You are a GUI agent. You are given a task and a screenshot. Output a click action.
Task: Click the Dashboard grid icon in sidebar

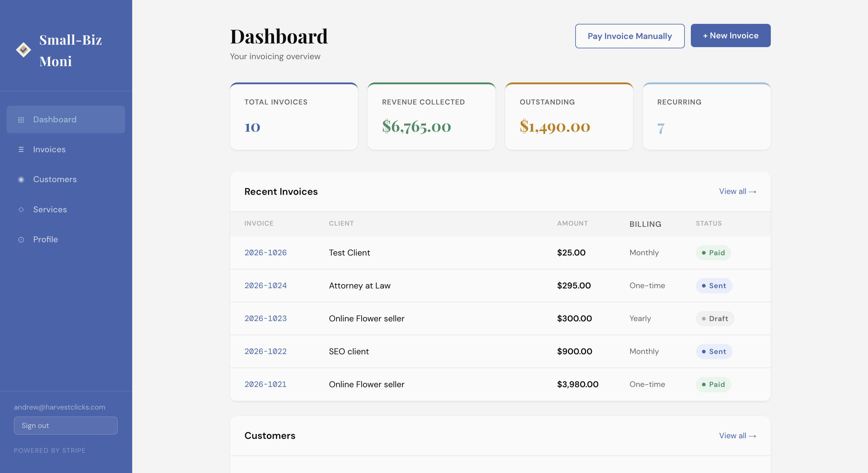(x=21, y=120)
